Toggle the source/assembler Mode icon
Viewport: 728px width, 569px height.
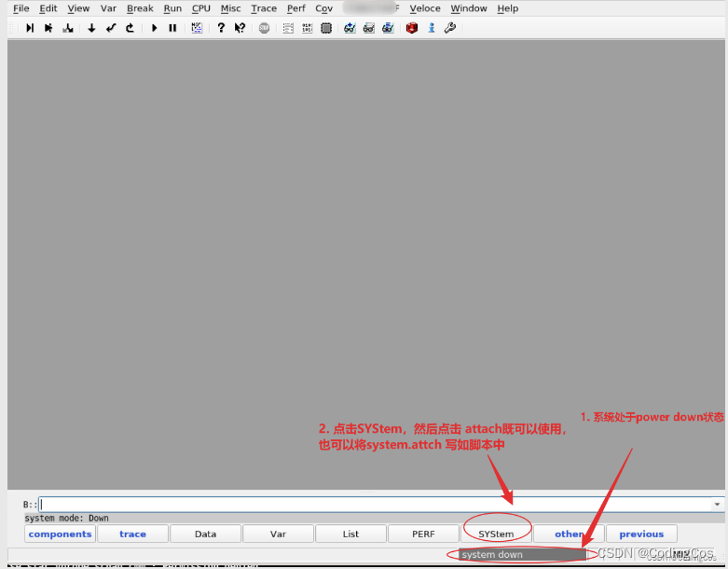(x=197, y=28)
